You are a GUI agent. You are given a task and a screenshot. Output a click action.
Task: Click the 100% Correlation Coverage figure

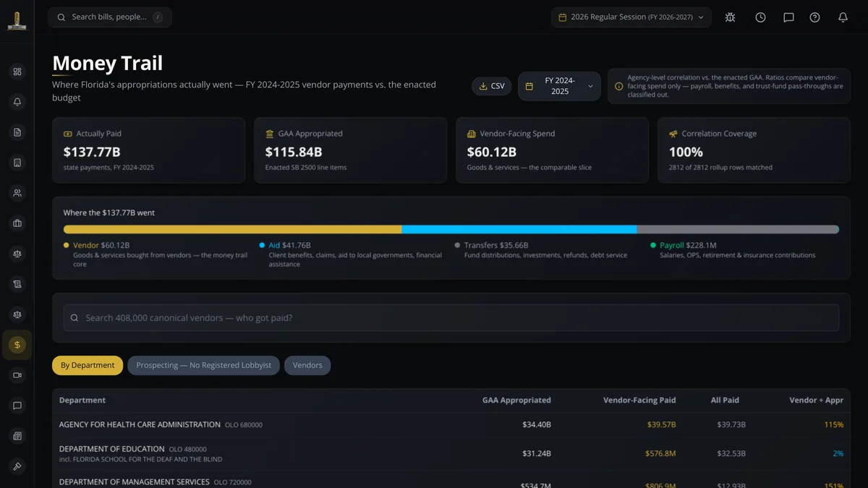click(x=686, y=152)
